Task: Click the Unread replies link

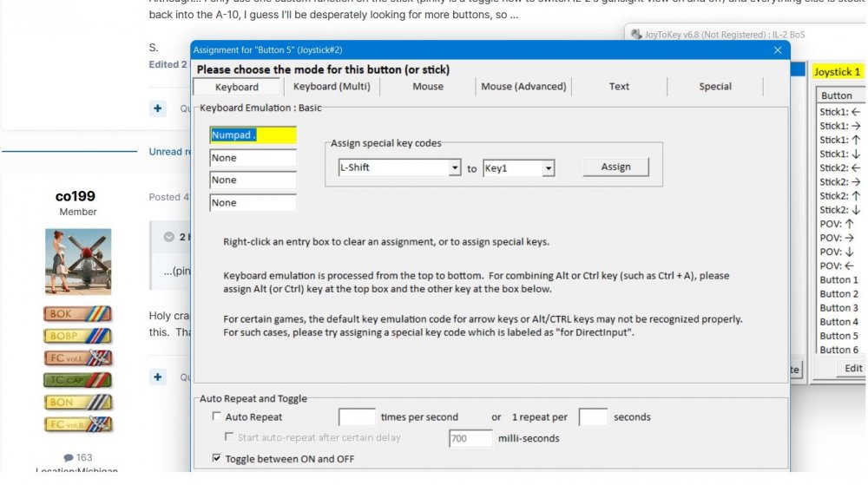Action: [x=169, y=152]
